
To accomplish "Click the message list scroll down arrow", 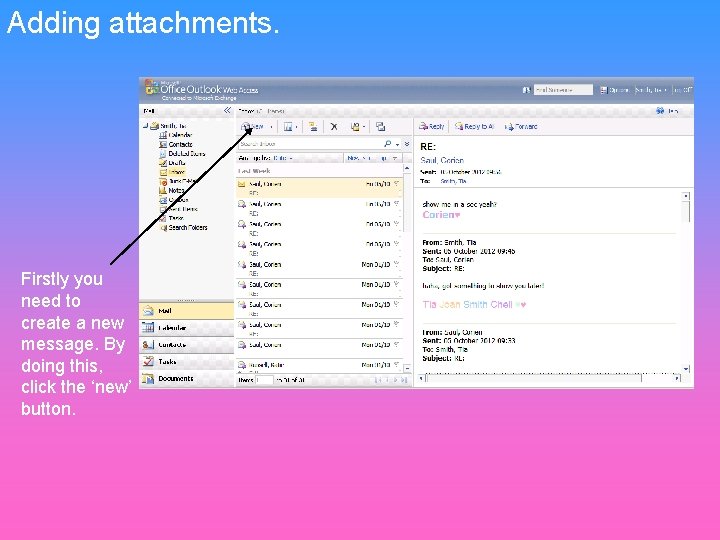I will 407,368.
